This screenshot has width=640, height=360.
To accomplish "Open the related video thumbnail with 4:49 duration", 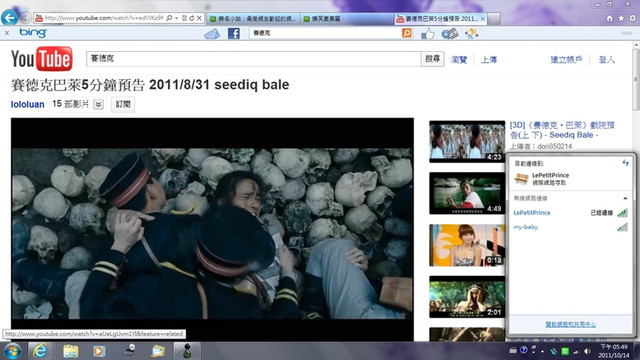I will (467, 193).
